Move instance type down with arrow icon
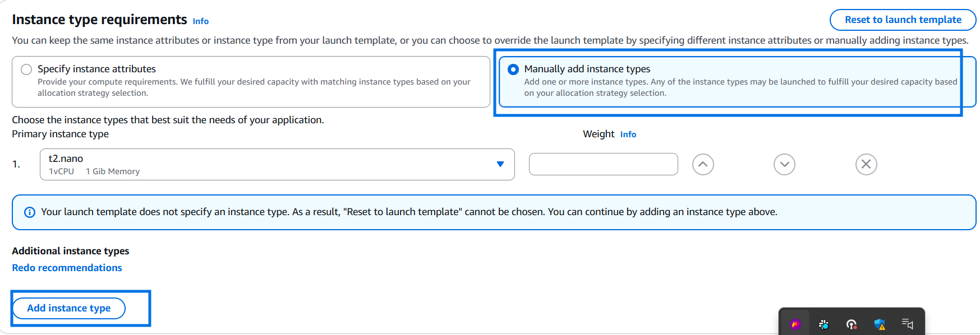980x335 pixels. [x=784, y=164]
